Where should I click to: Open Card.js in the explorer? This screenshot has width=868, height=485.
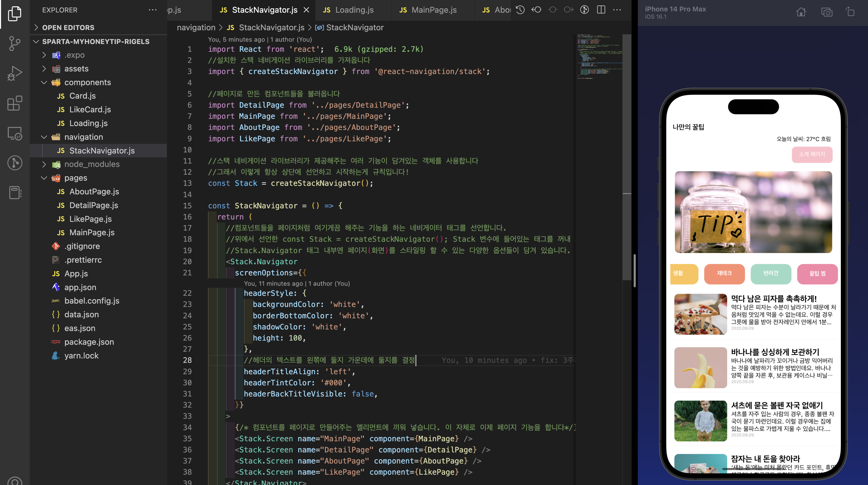pos(82,96)
